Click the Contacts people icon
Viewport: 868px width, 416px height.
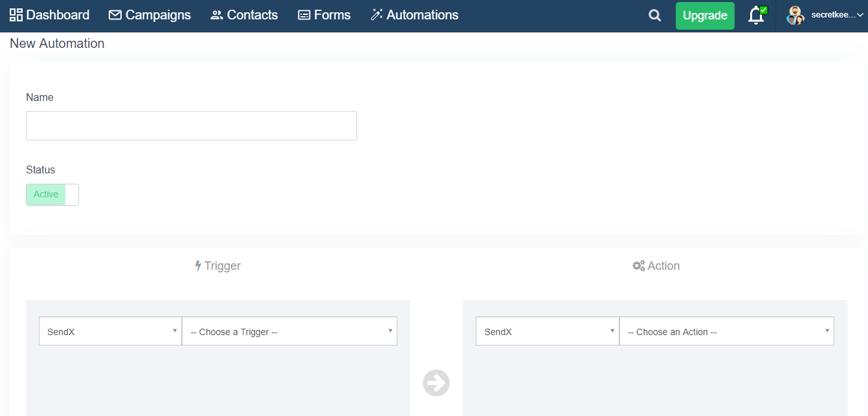pos(217,15)
